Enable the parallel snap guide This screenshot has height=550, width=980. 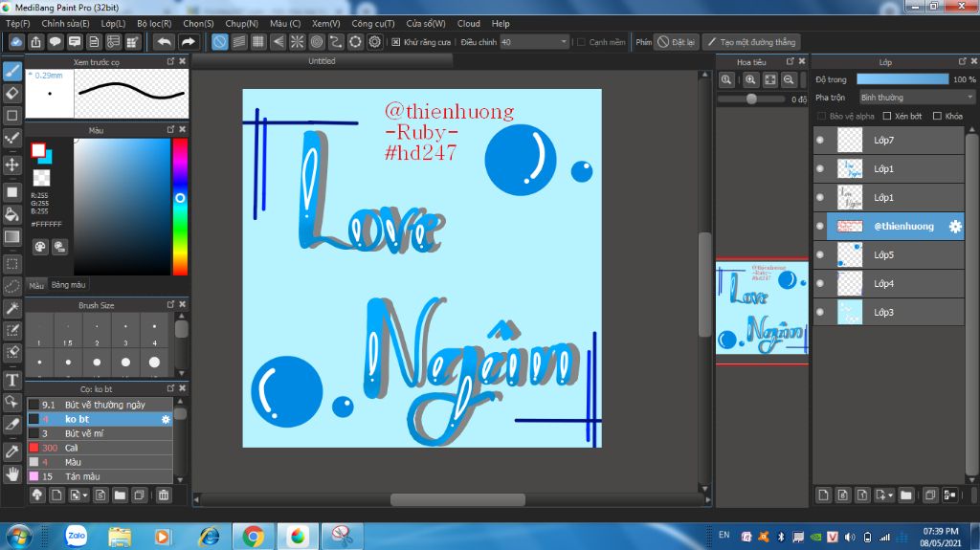tap(238, 42)
